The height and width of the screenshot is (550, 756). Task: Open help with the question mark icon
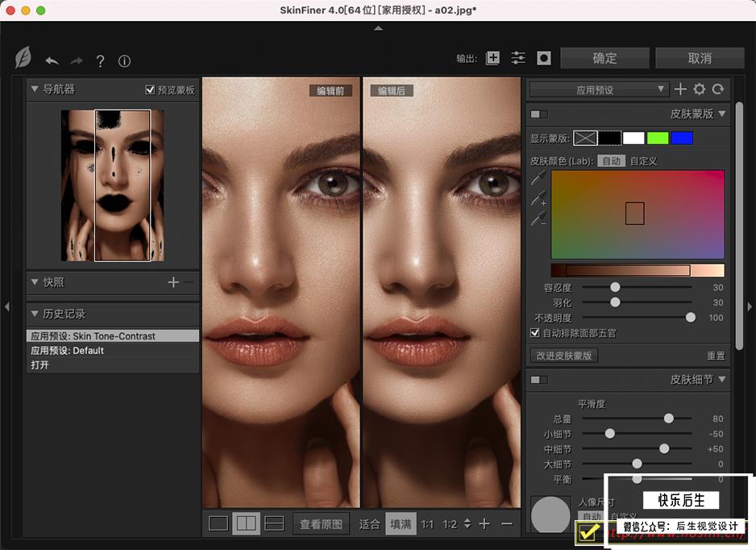tap(100, 60)
